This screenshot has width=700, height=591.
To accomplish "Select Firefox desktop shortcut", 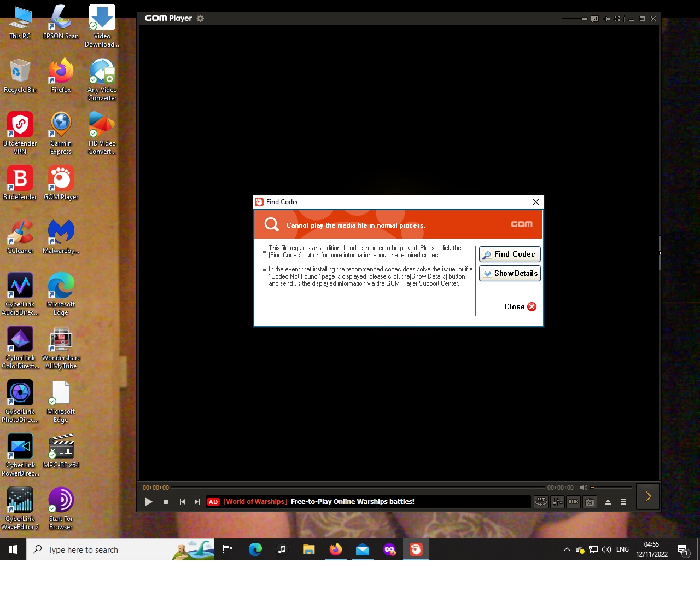I will coord(61,76).
